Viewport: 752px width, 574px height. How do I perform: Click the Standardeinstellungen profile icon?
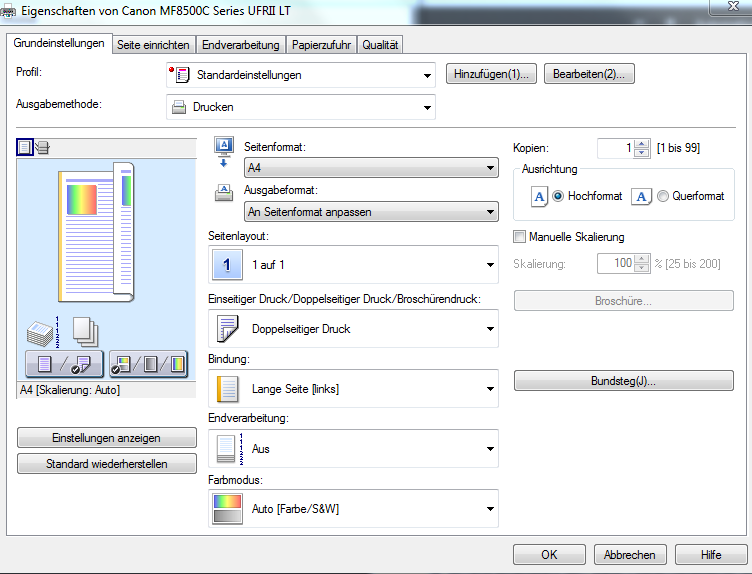tap(181, 74)
